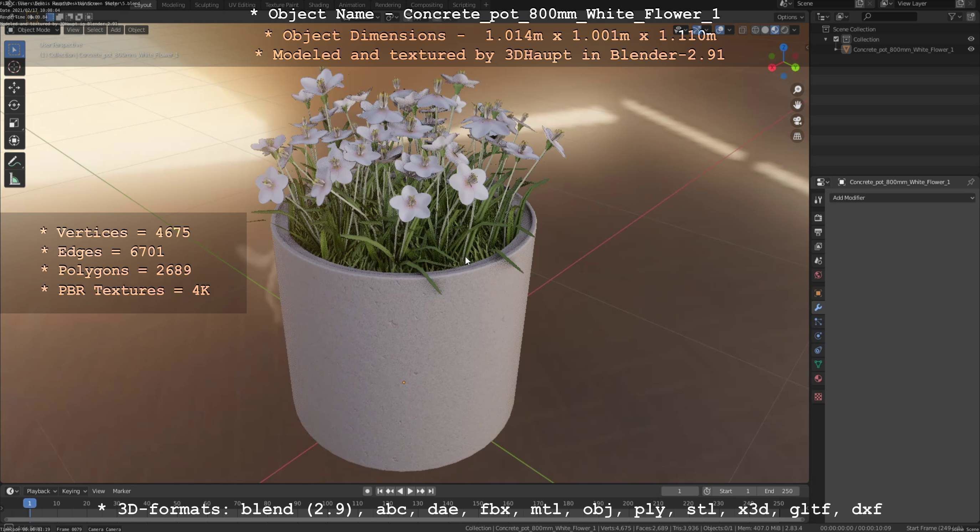980x532 pixels.
Task: Select the Annotate tool
Action: [15, 161]
